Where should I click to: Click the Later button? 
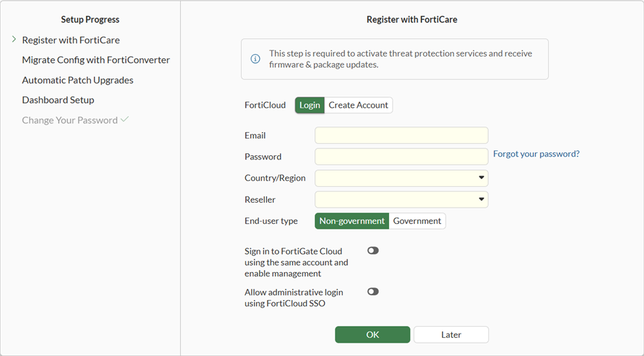click(x=451, y=335)
